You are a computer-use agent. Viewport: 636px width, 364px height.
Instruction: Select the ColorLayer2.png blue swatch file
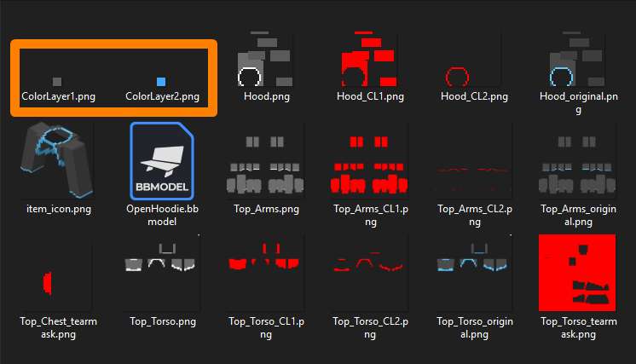pos(161,82)
